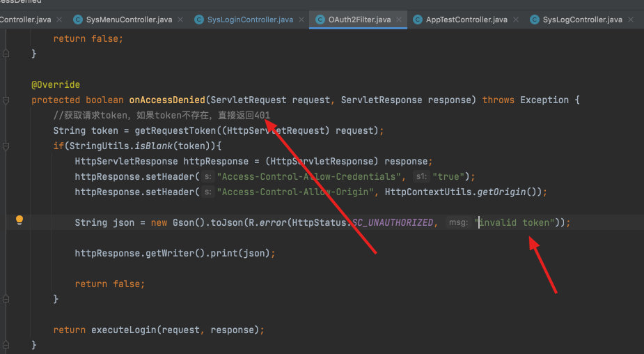Click the httpResponse.getWriter().print(json) line
This screenshot has width=644, height=354.
pos(175,253)
